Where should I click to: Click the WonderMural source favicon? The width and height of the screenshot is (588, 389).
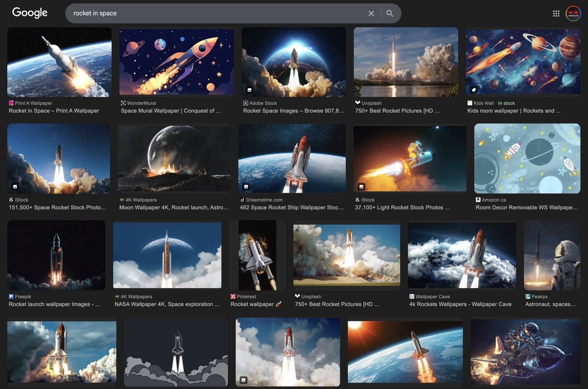coord(123,103)
